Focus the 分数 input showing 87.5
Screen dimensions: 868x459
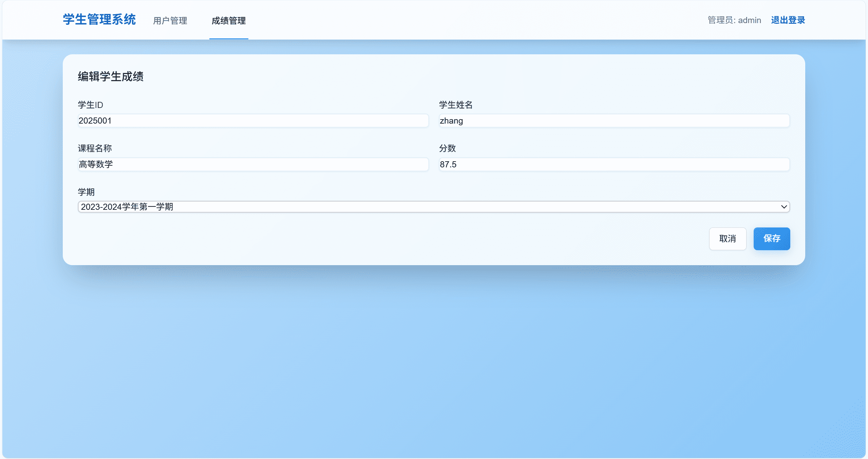pyautogui.click(x=614, y=165)
